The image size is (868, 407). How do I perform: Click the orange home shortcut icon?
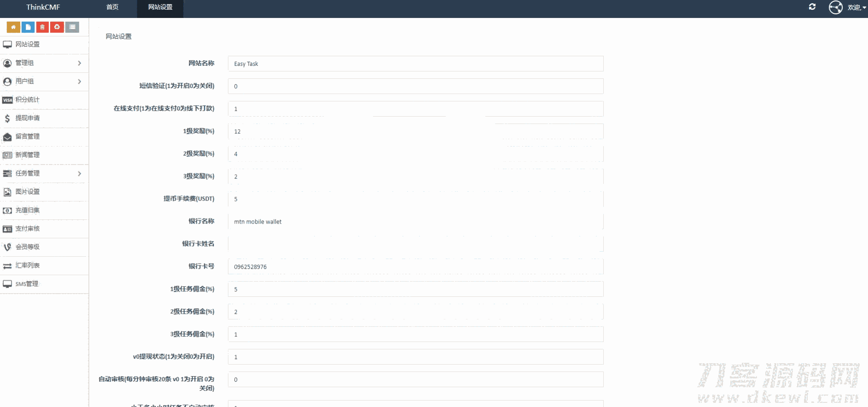(x=13, y=27)
